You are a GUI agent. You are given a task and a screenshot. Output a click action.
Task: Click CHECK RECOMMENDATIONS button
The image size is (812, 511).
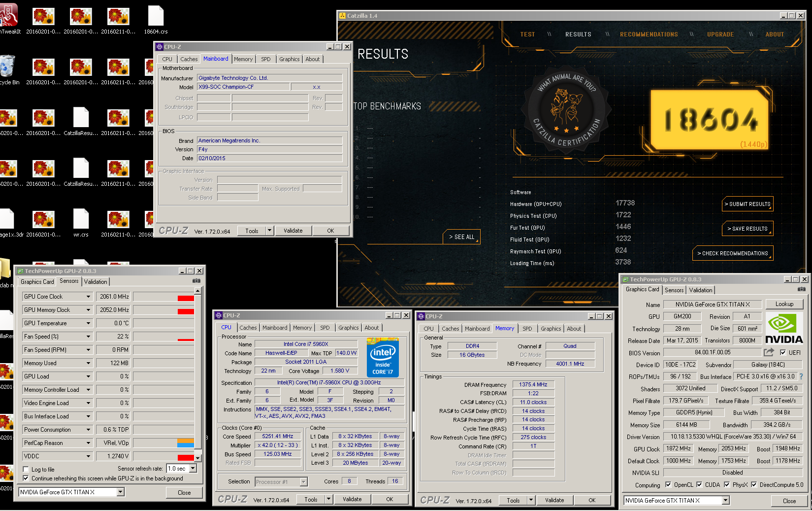click(x=732, y=253)
